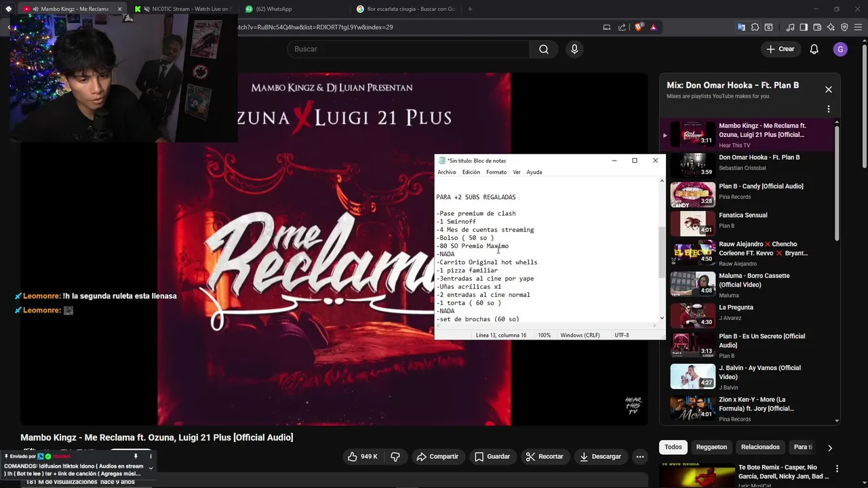The image size is (868, 488).
Task: Open the chat overlay three-dot menu
Action: pos(151,456)
